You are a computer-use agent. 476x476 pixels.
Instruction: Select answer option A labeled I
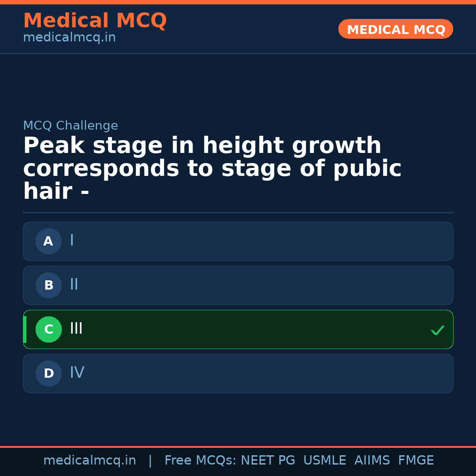coord(238,241)
